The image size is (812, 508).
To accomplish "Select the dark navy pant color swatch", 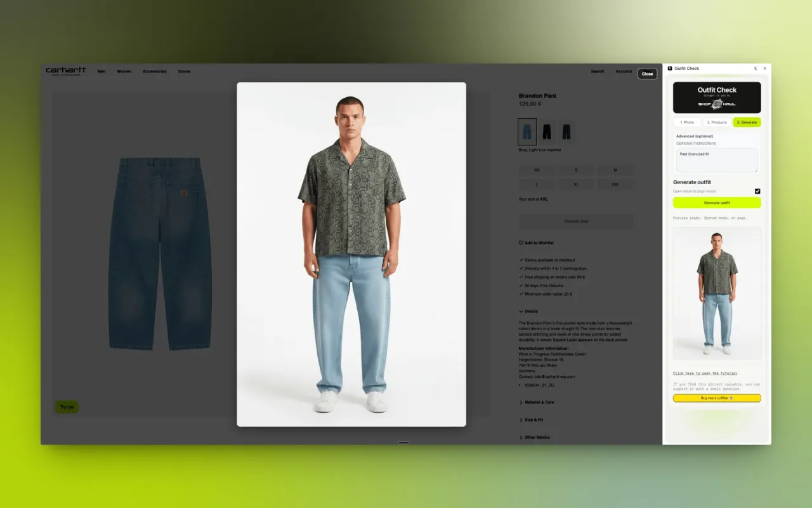I will point(565,131).
